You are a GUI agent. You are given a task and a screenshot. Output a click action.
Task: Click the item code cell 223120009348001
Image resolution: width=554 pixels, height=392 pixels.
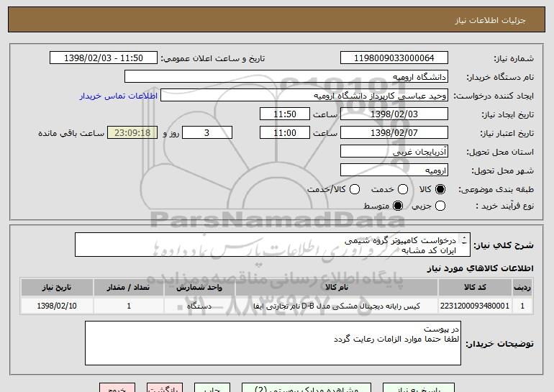[475, 306]
